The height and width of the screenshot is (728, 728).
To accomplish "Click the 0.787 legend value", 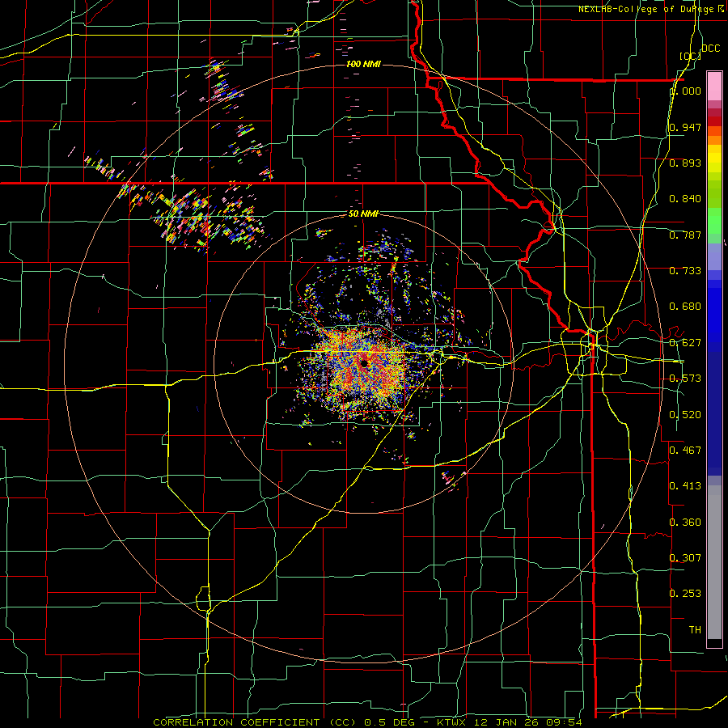I will pos(685,235).
